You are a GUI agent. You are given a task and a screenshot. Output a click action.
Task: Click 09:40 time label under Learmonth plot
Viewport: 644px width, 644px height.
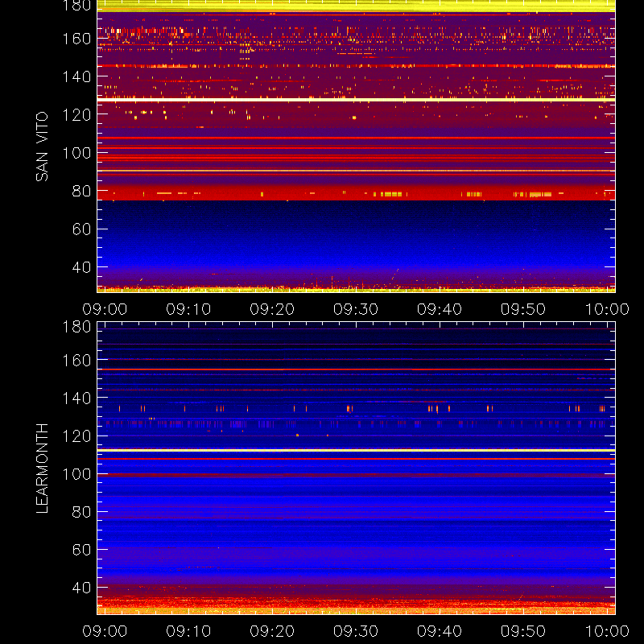[x=440, y=631]
